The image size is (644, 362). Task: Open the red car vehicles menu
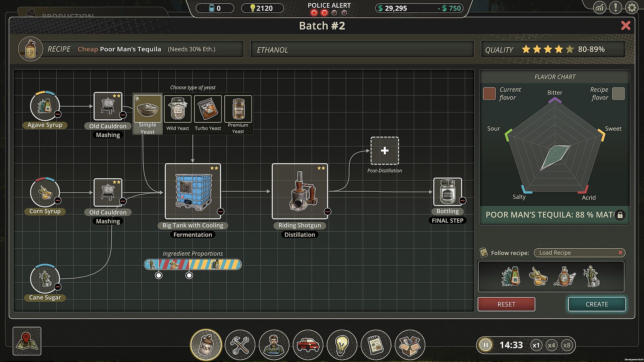(x=308, y=345)
